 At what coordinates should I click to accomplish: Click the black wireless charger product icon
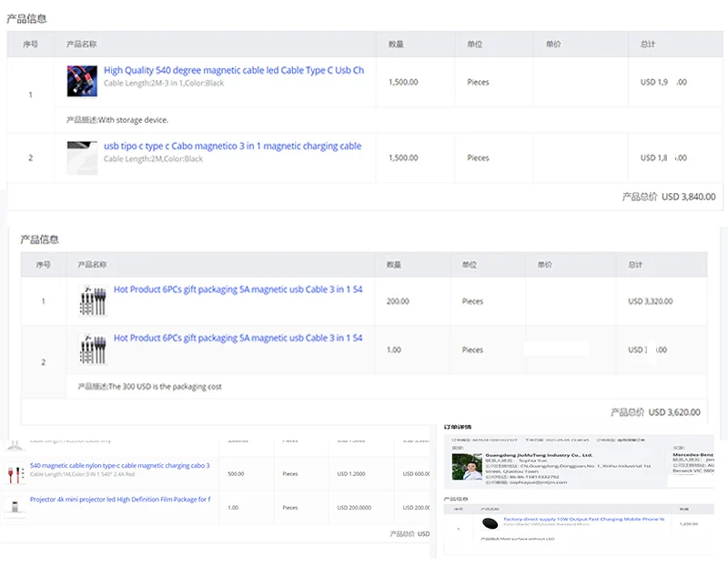[490, 524]
